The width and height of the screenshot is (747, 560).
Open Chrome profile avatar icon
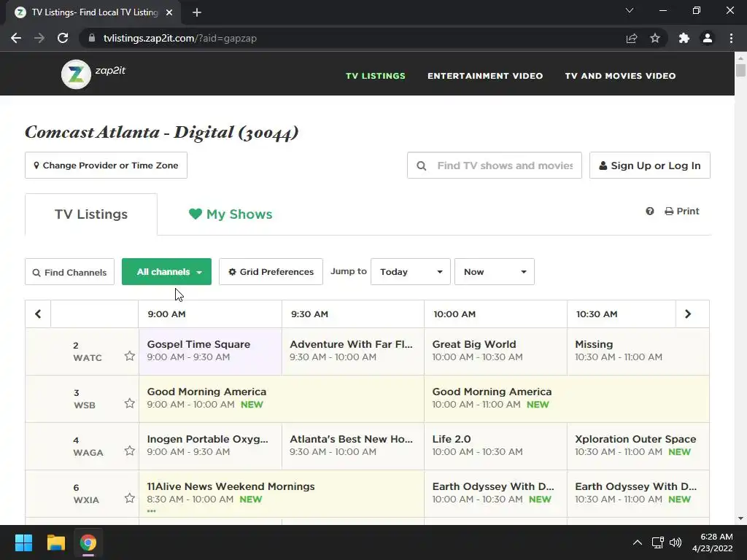(x=708, y=38)
